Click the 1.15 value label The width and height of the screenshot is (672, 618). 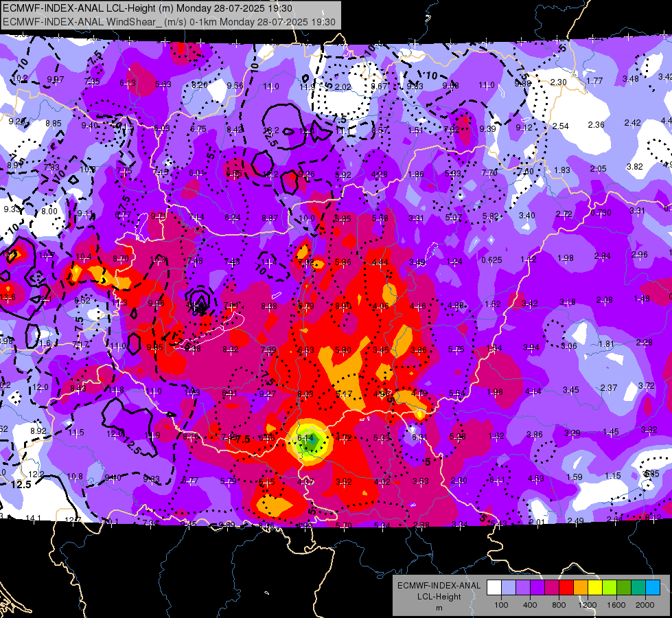[613, 475]
